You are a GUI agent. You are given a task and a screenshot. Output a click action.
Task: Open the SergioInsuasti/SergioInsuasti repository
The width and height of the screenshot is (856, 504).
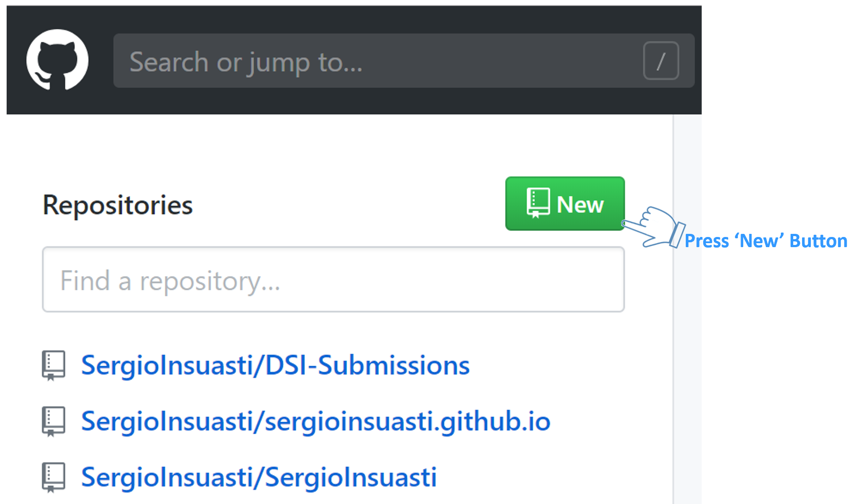[259, 477]
